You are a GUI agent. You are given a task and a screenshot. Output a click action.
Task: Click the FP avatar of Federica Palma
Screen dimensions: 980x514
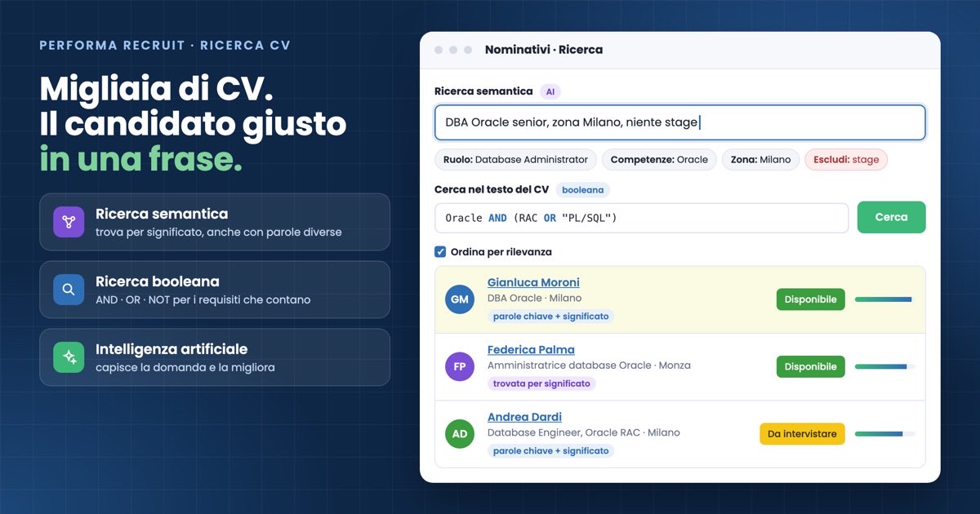pos(460,367)
